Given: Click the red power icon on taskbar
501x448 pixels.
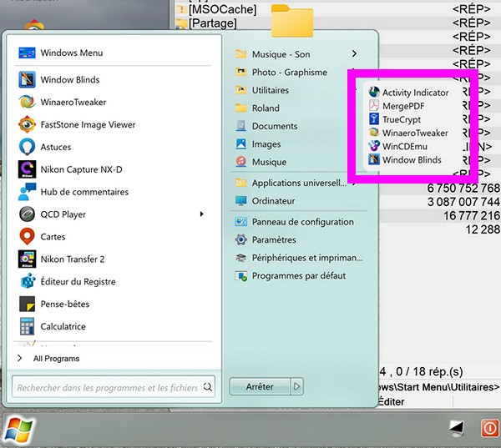Looking at the screenshot, I should (489, 429).
